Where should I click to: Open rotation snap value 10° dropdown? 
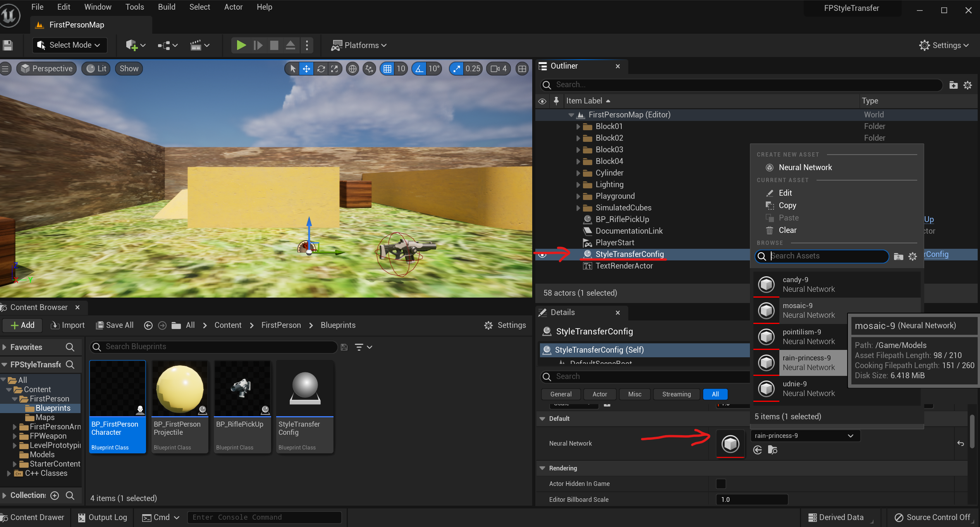pyautogui.click(x=433, y=69)
